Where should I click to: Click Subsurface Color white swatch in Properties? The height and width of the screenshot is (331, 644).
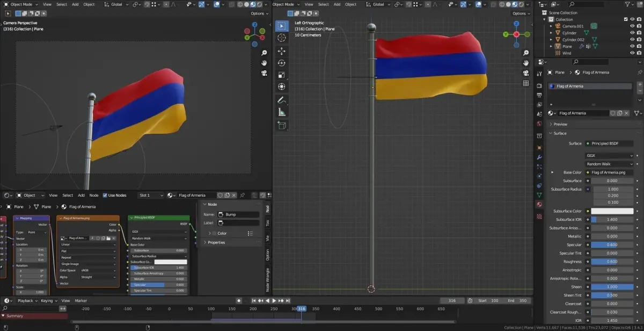pyautogui.click(x=612, y=211)
